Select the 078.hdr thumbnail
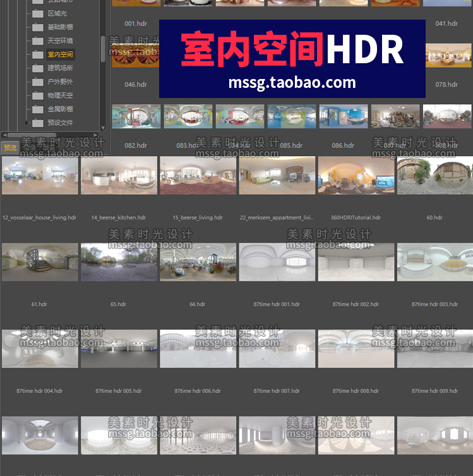The width and height of the screenshot is (473, 476). click(x=448, y=56)
